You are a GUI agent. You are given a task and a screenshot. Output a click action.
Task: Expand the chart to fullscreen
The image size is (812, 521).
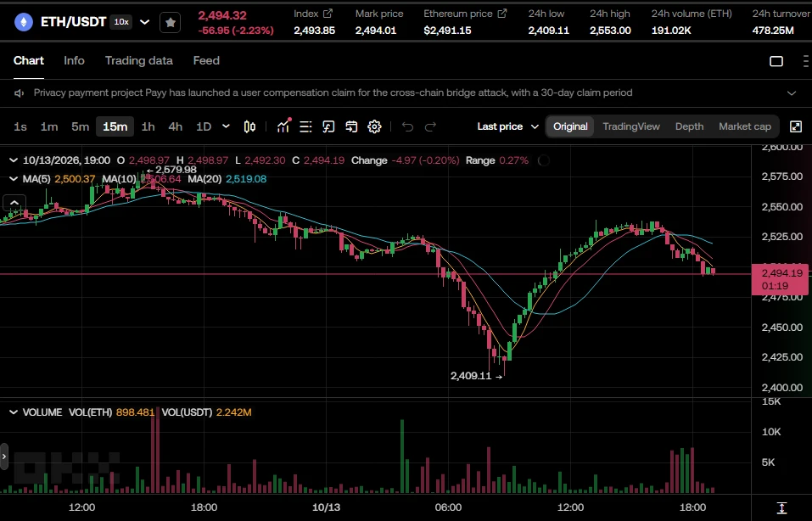pos(796,127)
